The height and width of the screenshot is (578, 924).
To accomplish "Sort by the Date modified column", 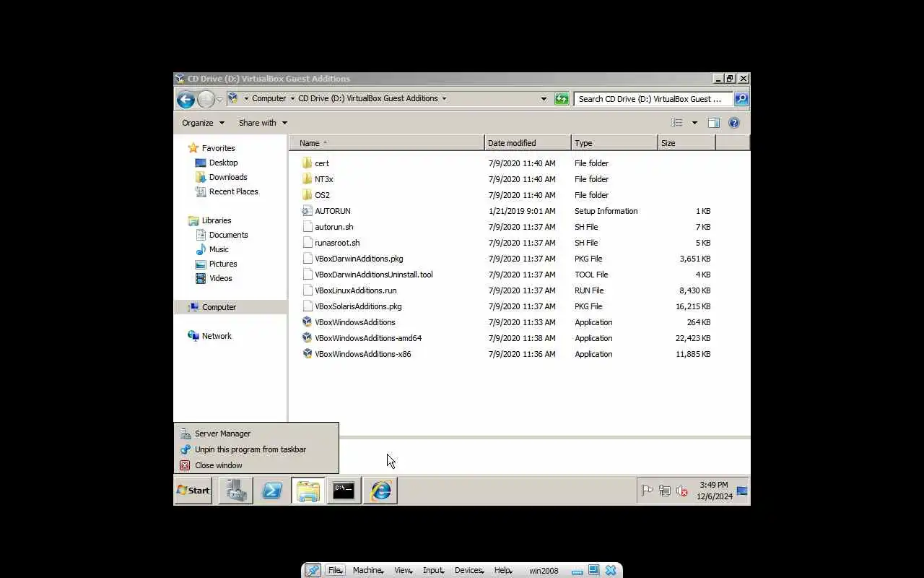I will (528, 143).
